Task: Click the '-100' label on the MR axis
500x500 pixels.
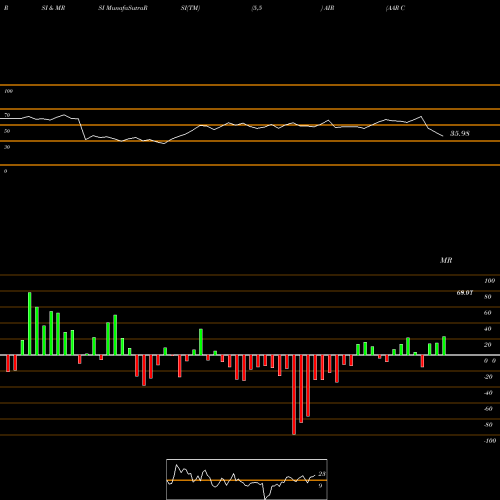Action: pyautogui.click(x=490, y=441)
